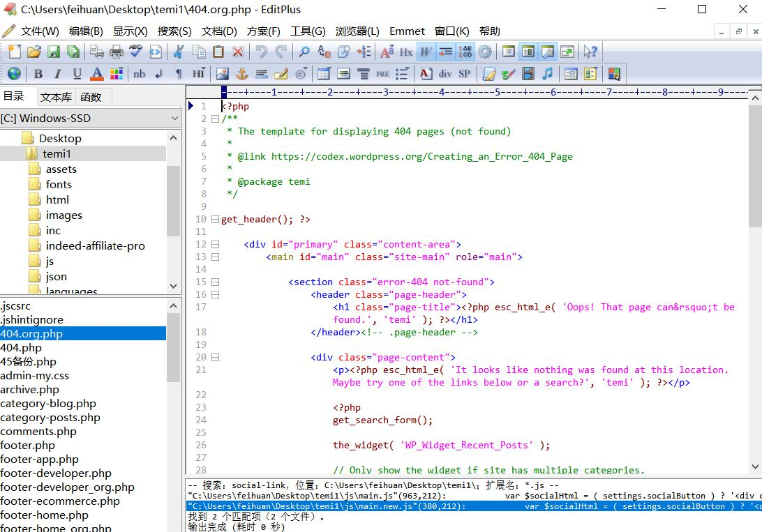Click the Find magnifier icon

(304, 52)
